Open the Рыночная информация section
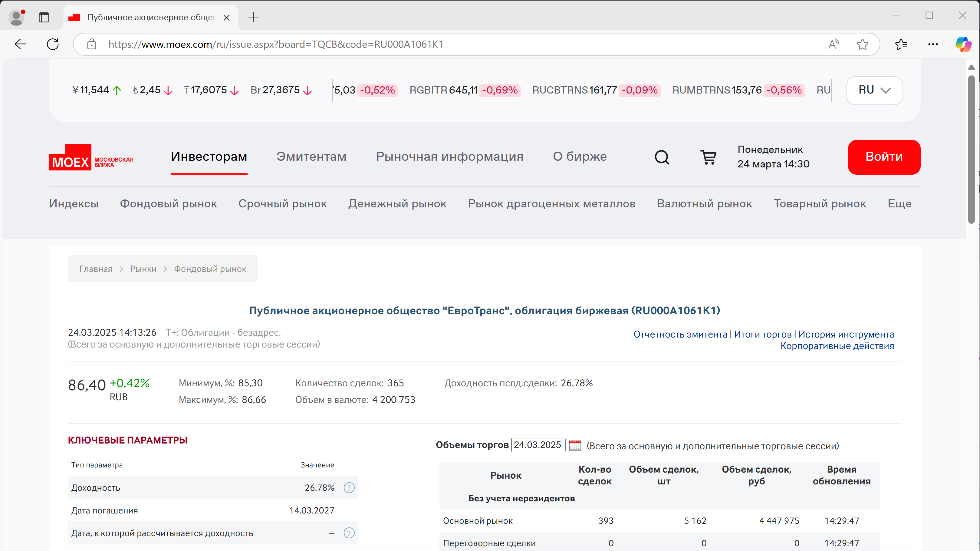 click(x=450, y=157)
